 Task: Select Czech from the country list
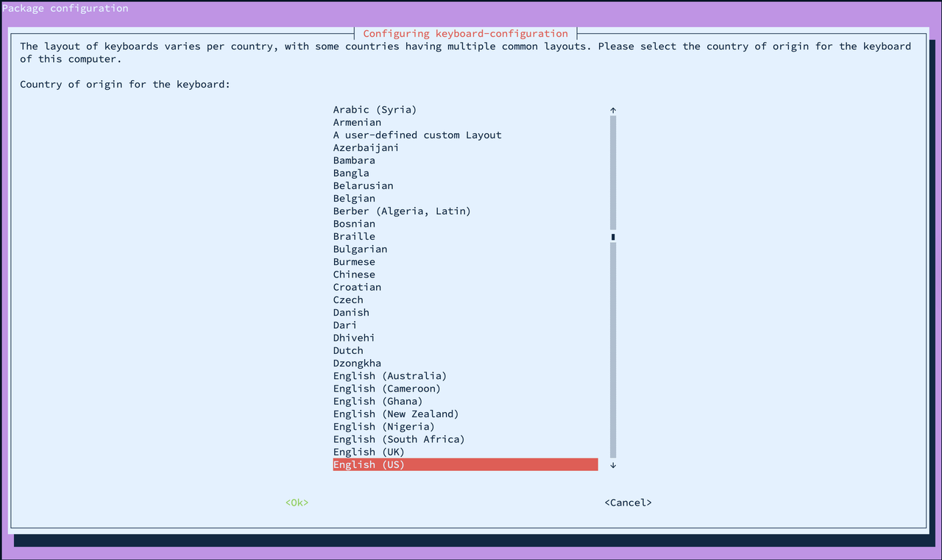[x=348, y=300]
